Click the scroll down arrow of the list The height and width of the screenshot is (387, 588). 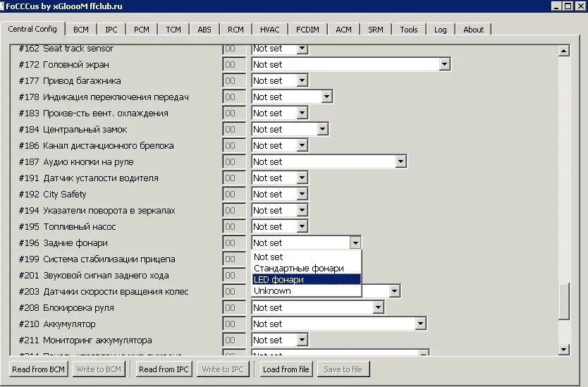click(x=563, y=350)
